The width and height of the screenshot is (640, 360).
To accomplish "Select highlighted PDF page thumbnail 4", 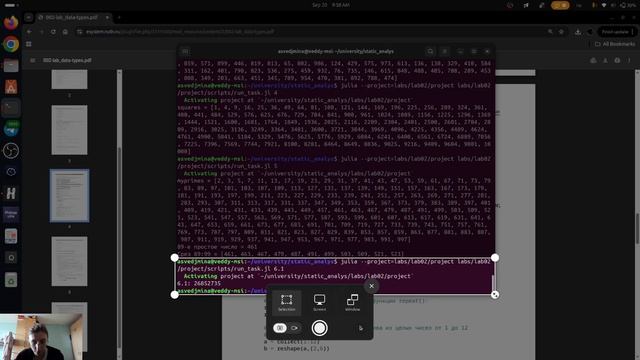I will click(69, 196).
